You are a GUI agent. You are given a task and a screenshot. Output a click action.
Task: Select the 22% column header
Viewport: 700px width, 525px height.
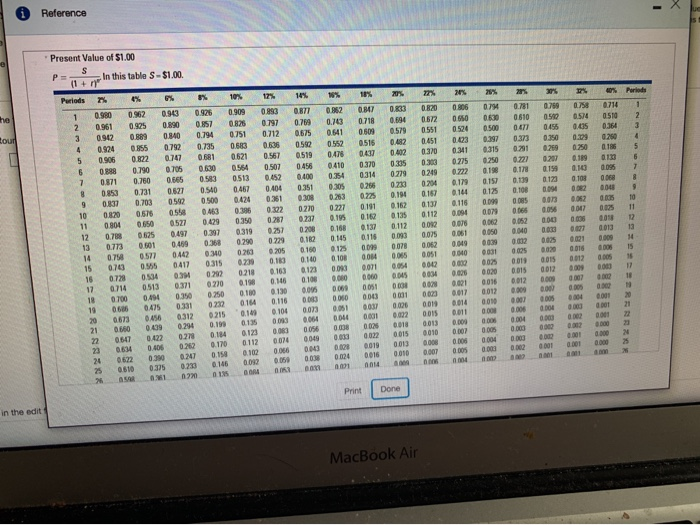(429, 93)
